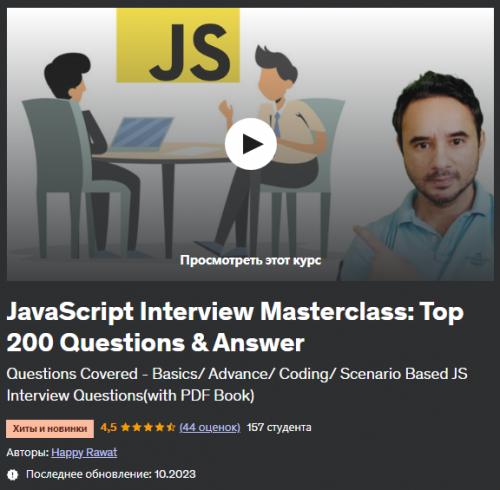500x490 pixels.
Task: Click the star rating icons
Action: [x=148, y=427]
